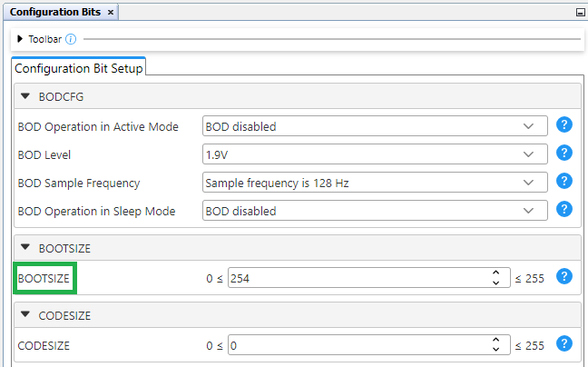This screenshot has width=588, height=367.
Task: Click help icon next to BOD Level
Action: [x=563, y=154]
